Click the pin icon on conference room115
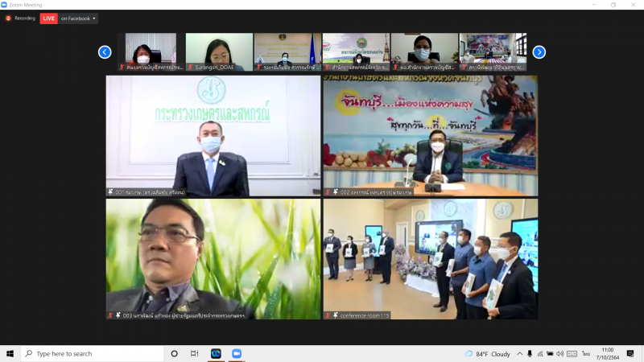Viewport: 644px width, 362px height. pos(336,315)
